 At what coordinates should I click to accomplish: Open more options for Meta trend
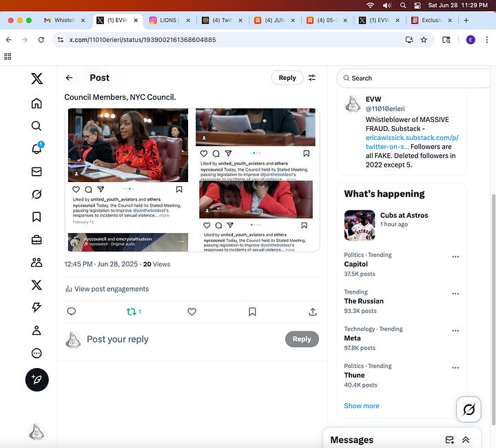point(455,331)
